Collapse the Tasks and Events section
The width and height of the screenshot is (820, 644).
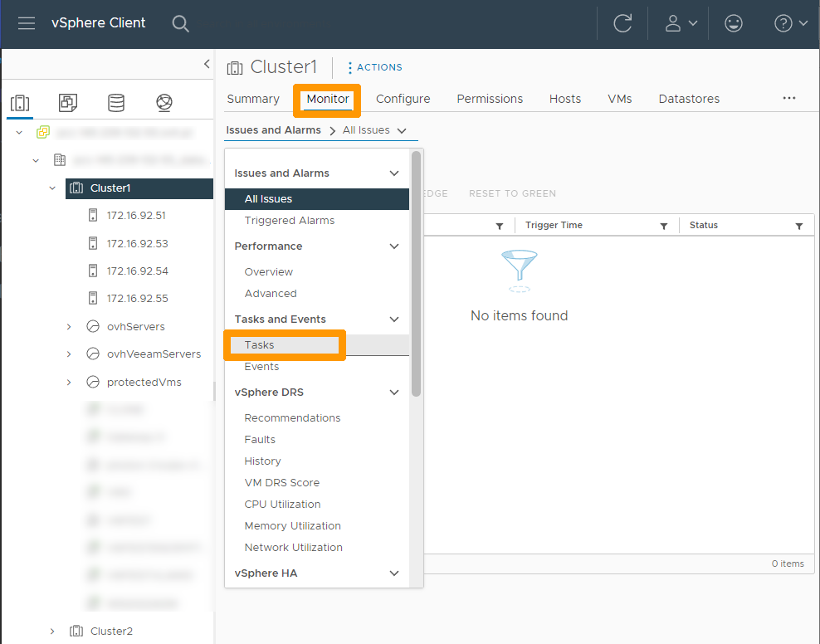(394, 320)
